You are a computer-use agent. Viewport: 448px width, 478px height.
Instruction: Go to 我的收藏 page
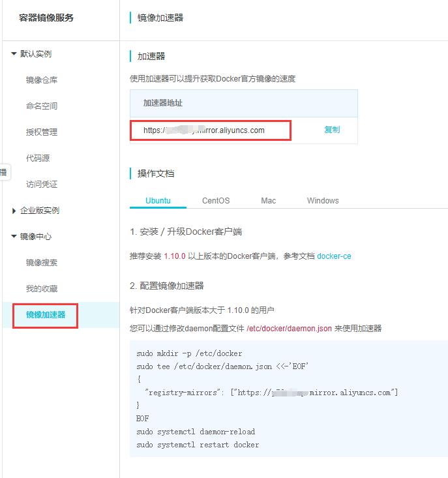[x=42, y=289]
